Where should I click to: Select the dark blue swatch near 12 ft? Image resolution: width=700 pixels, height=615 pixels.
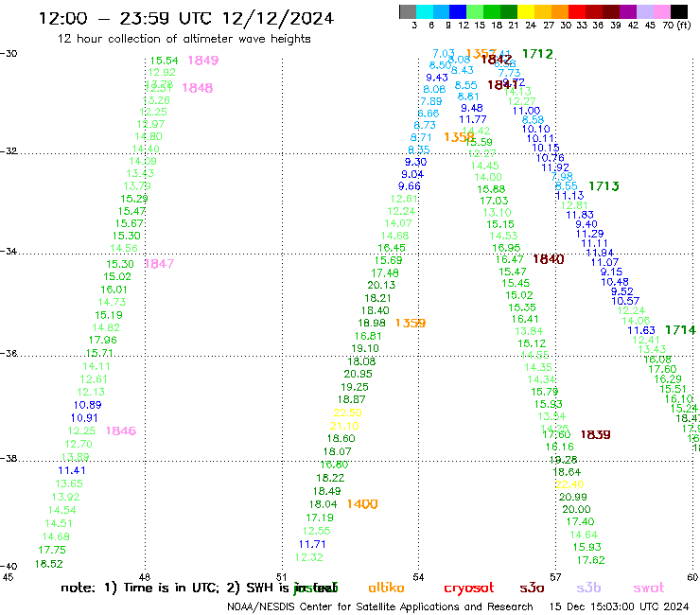[x=458, y=11]
